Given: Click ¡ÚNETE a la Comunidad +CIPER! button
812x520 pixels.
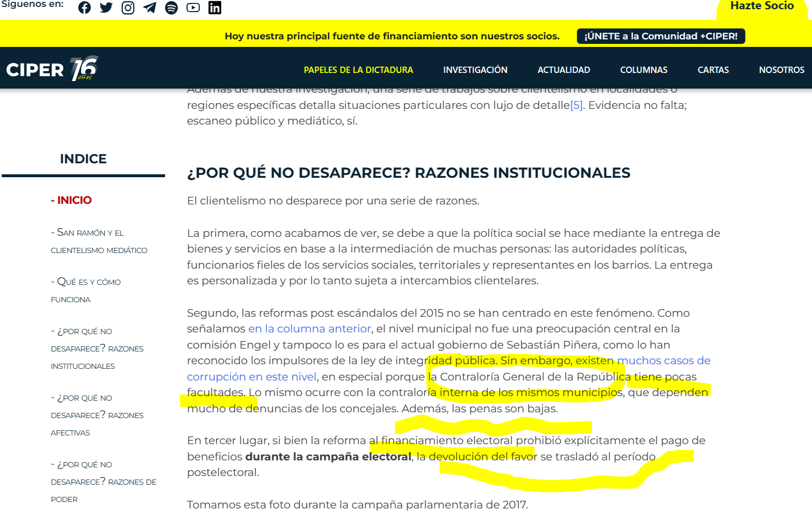Looking at the screenshot, I should 661,36.
